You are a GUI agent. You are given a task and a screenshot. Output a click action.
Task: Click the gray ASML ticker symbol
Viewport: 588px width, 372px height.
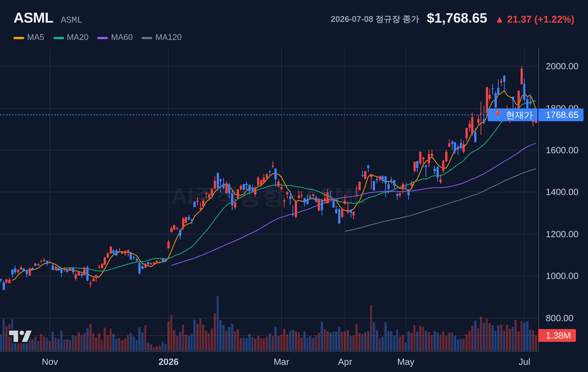point(71,20)
